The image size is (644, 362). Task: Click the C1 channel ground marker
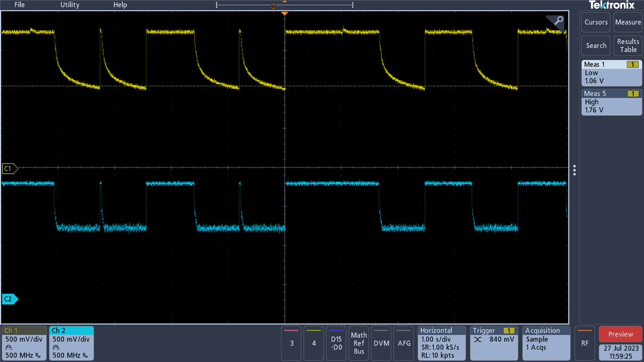[x=10, y=168]
